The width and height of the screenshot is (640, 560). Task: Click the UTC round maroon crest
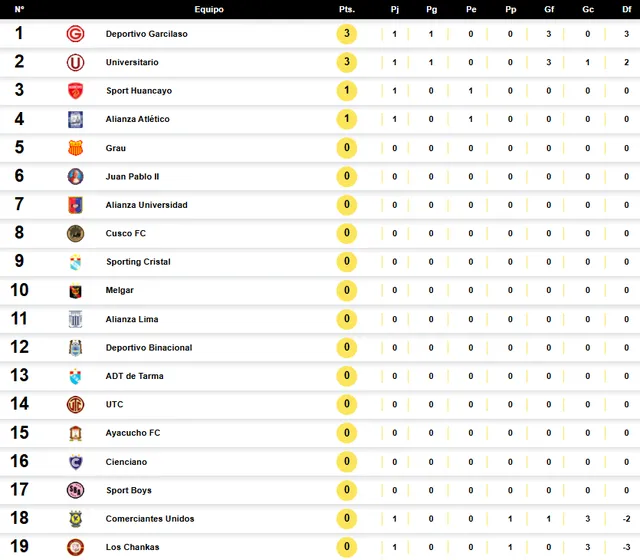(76, 404)
